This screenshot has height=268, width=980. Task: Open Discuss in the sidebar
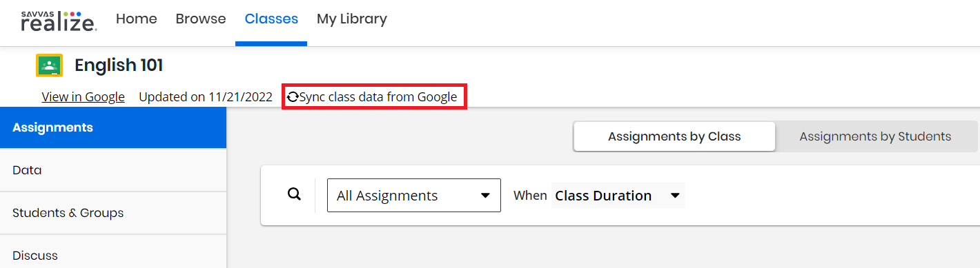113,255
